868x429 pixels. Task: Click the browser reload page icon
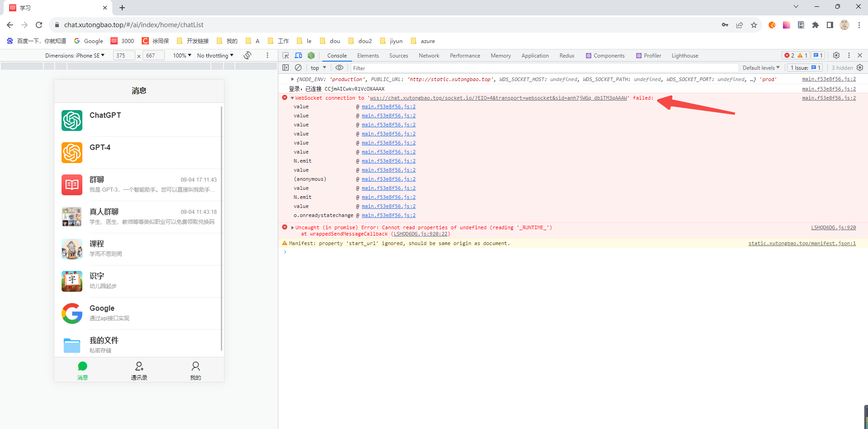[x=39, y=25]
